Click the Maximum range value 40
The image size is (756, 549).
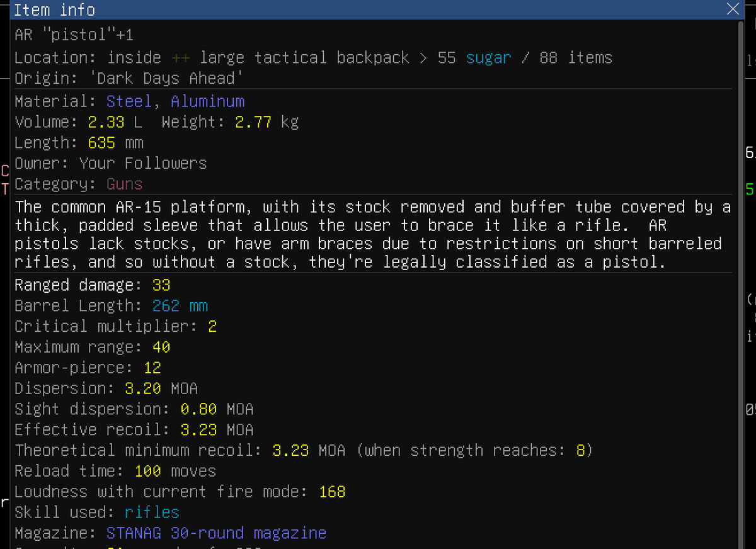(161, 347)
